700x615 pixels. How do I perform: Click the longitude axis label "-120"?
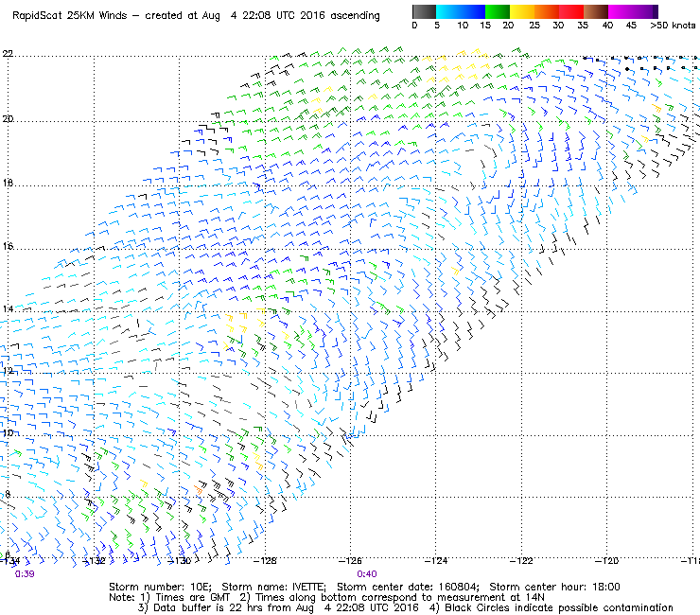606,561
